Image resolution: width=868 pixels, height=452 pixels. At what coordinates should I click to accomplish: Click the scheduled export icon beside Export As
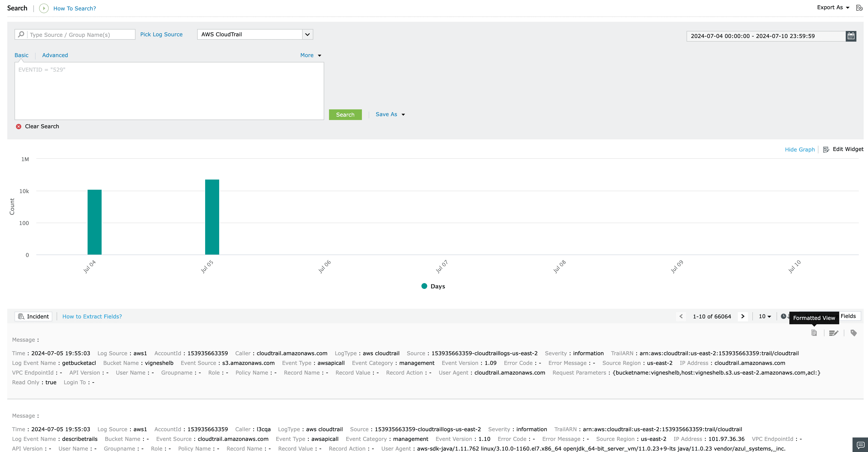pos(859,8)
